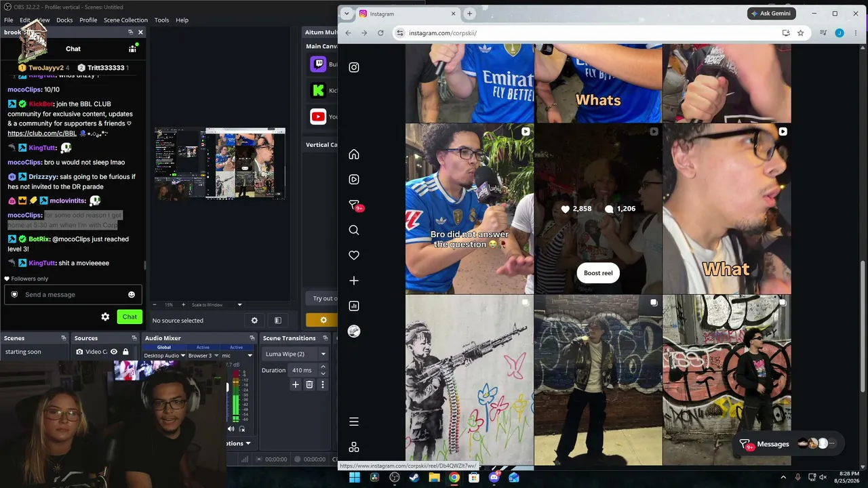This screenshot has width=868, height=488.
Task: Open Steam from the Windows taskbar
Action: pyautogui.click(x=414, y=477)
